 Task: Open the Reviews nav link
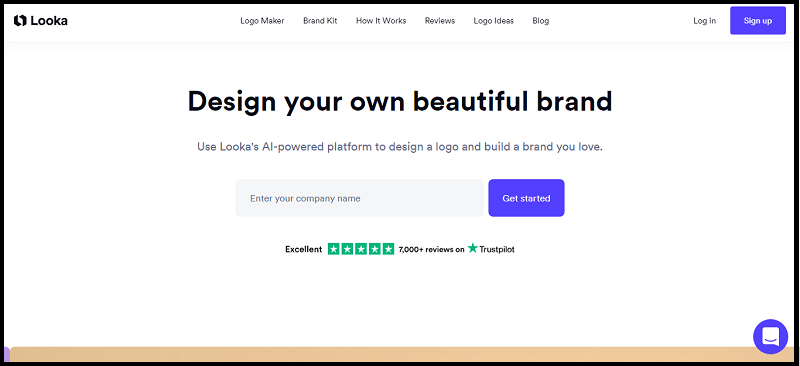point(440,21)
